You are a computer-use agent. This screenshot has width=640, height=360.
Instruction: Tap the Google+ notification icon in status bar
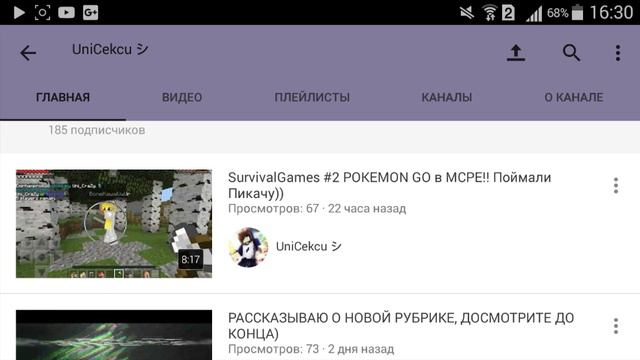pos(91,12)
